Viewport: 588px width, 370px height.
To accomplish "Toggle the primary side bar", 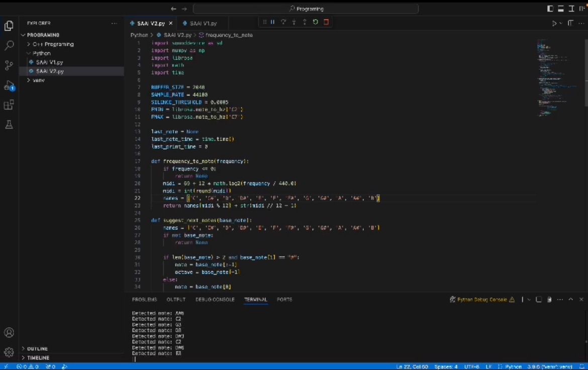I will pyautogui.click(x=550, y=9).
